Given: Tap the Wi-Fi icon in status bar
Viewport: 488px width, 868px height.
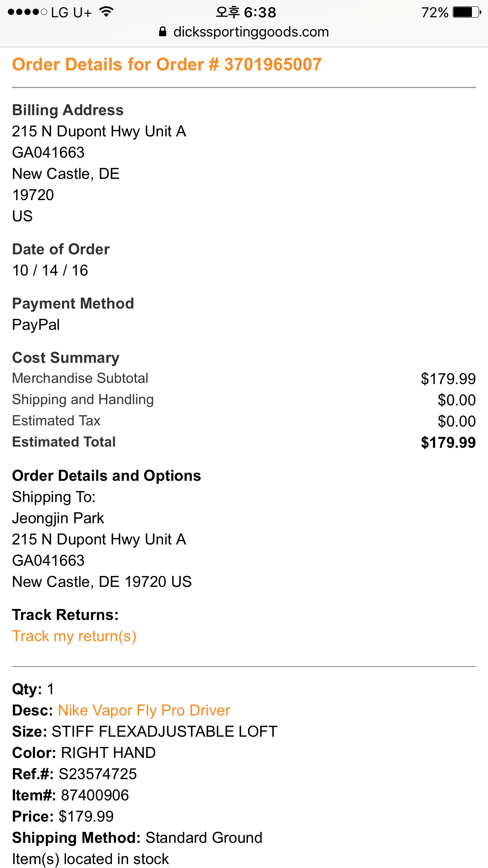Looking at the screenshot, I should point(106,12).
